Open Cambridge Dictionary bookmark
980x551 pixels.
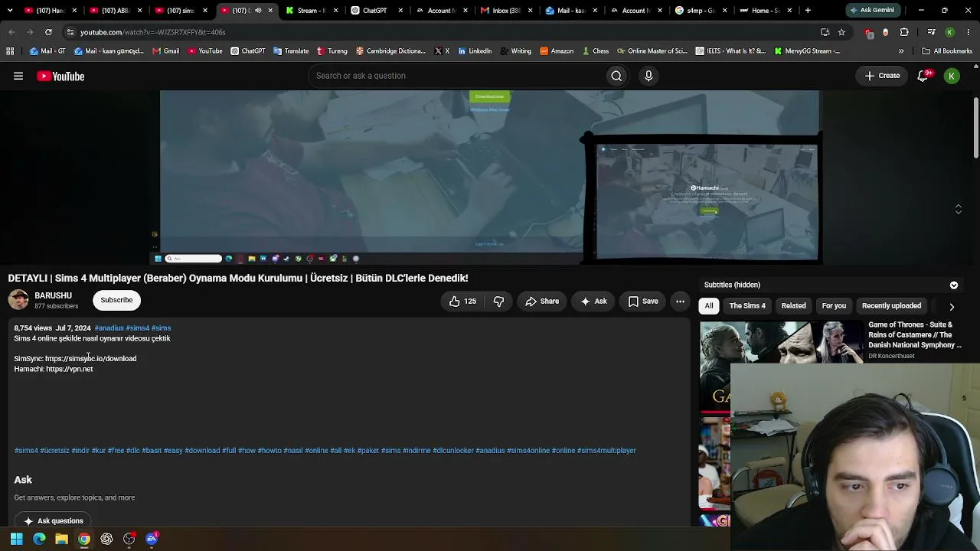tap(390, 51)
